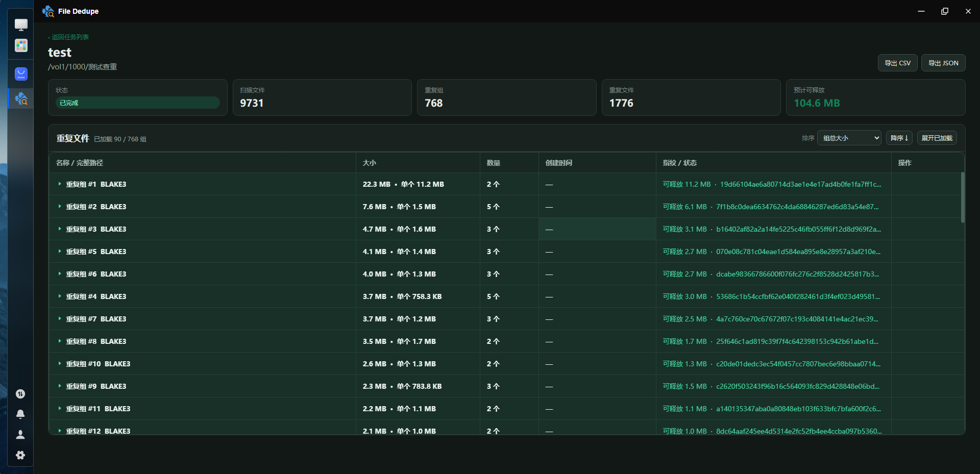Open the settings gear icon
Viewport: 980px width, 474px height.
pyautogui.click(x=20, y=455)
